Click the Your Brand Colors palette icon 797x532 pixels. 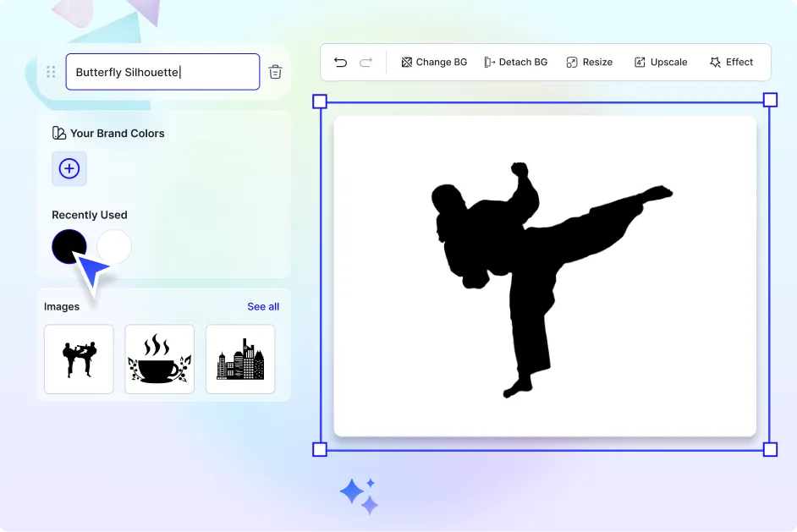(x=58, y=134)
